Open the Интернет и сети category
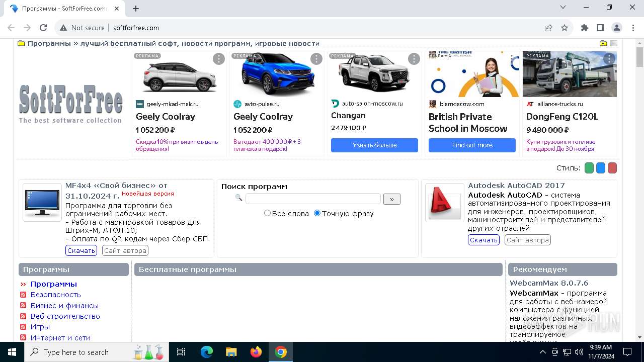The width and height of the screenshot is (644, 362). coord(60,338)
